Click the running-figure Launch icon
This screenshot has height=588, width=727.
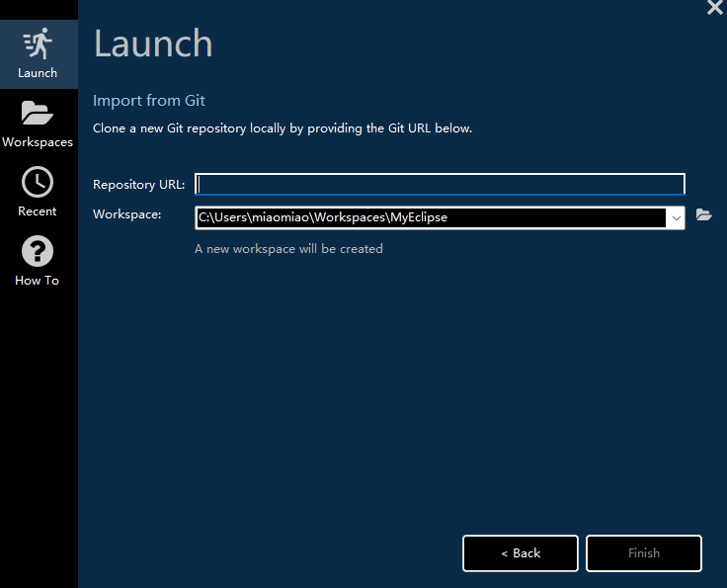pos(38,44)
